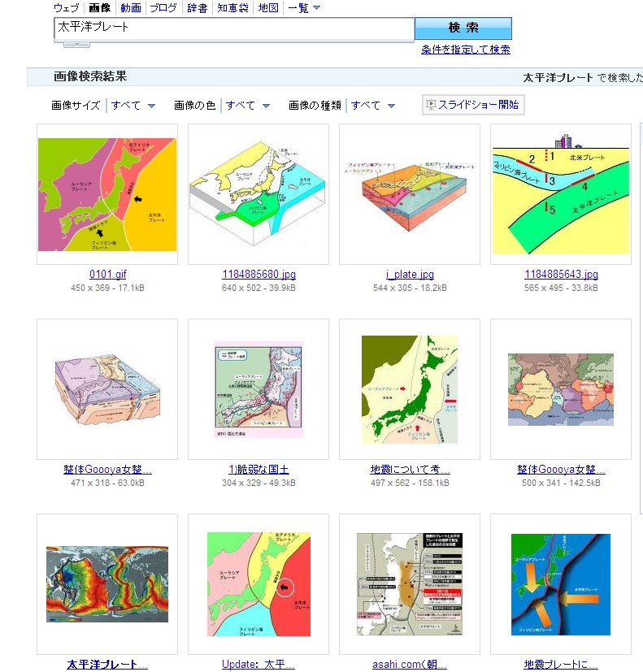
Task: Select the 544 x 305 - 18.2kB text
Action: click(410, 288)
